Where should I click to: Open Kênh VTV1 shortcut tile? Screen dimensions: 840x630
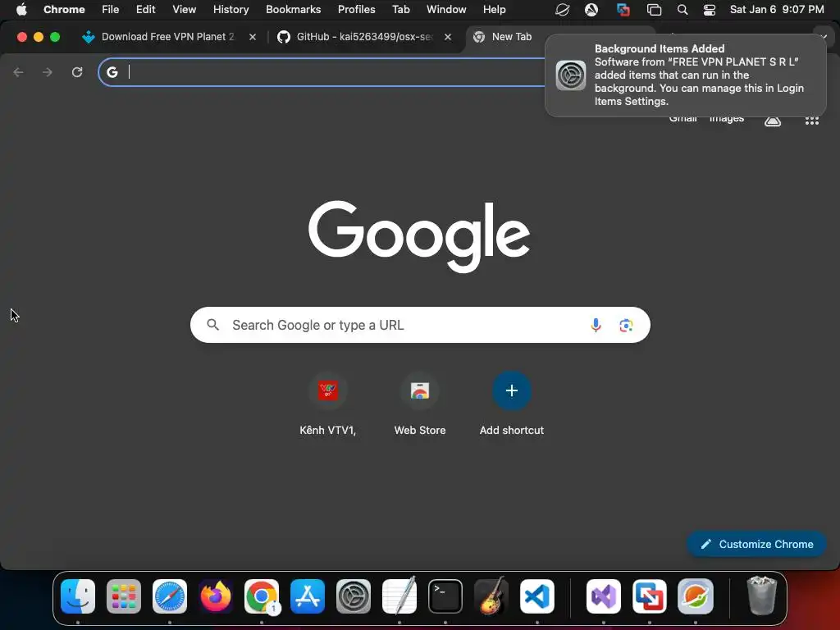pos(328,404)
